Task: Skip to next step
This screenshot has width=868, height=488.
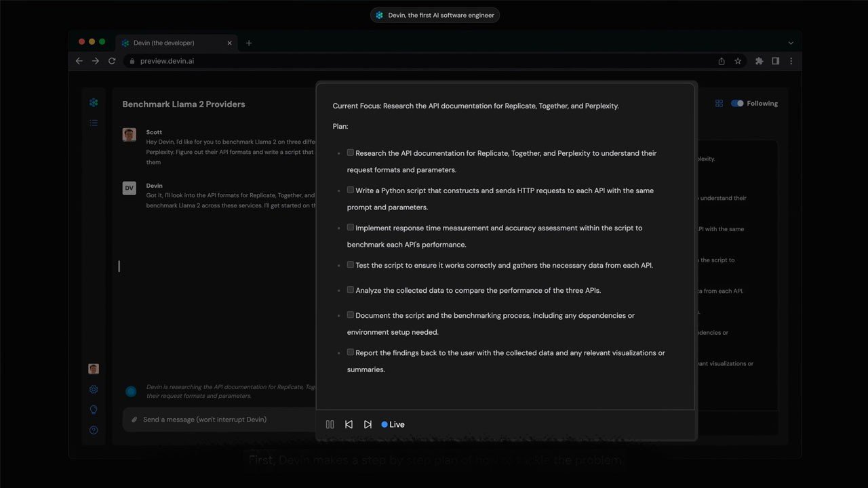Action: [368, 424]
